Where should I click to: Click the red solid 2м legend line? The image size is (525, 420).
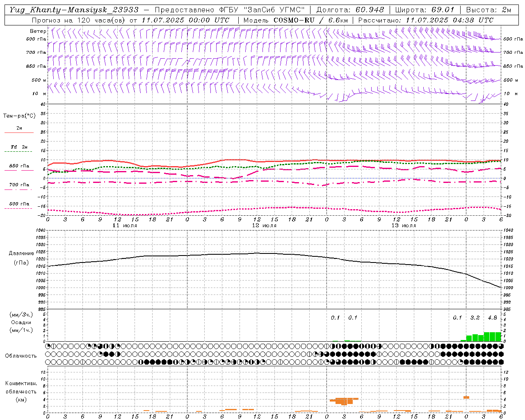click(19, 133)
